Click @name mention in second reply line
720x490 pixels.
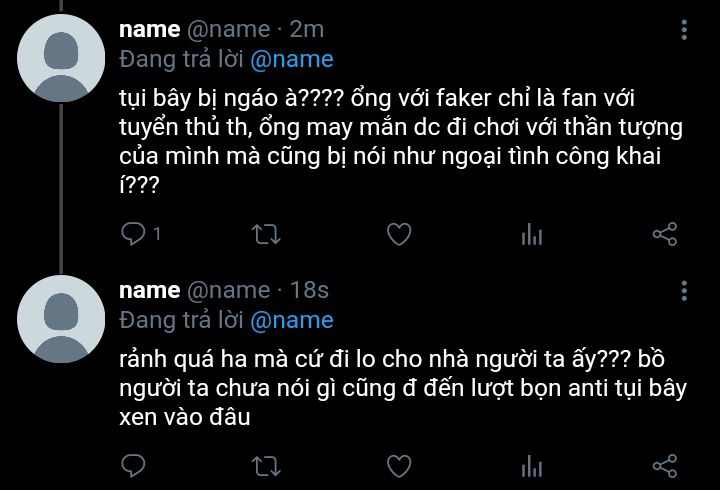point(292,321)
